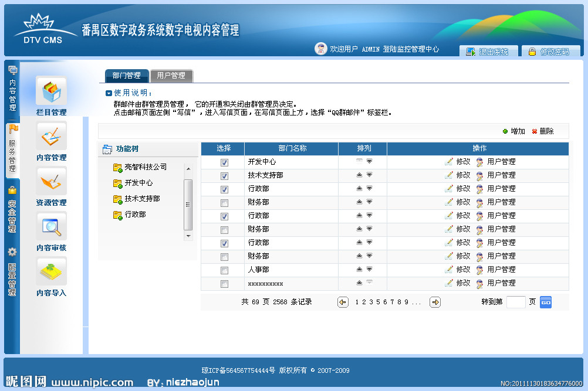Viewport: 588px width, 391px height.
Task: Switch to the 部门管理 tab
Action: (127, 76)
